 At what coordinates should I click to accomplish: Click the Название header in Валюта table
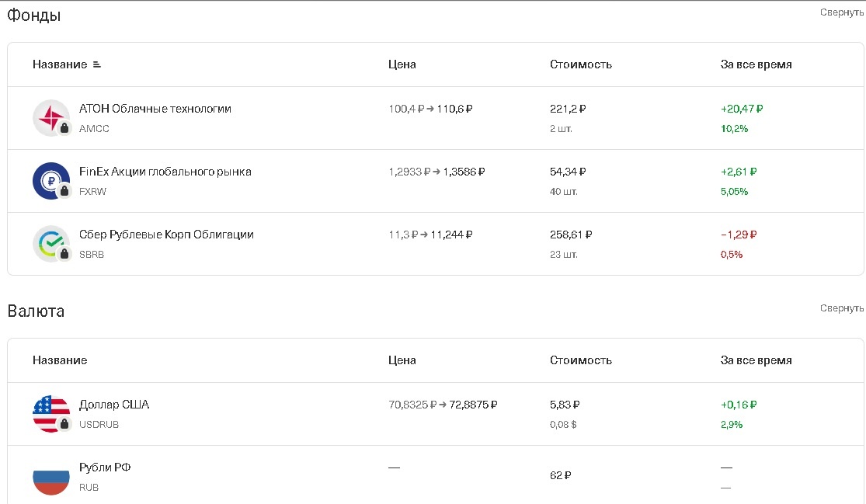pyautogui.click(x=60, y=360)
